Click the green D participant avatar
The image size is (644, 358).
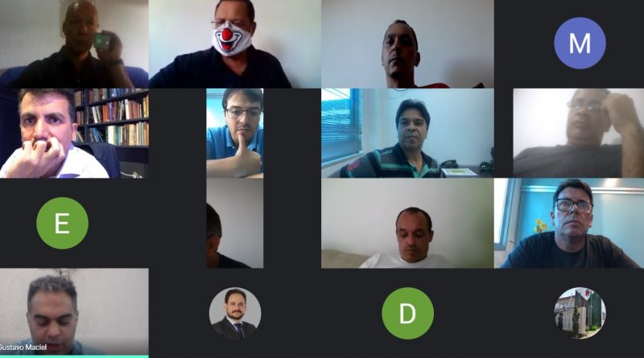click(x=407, y=313)
